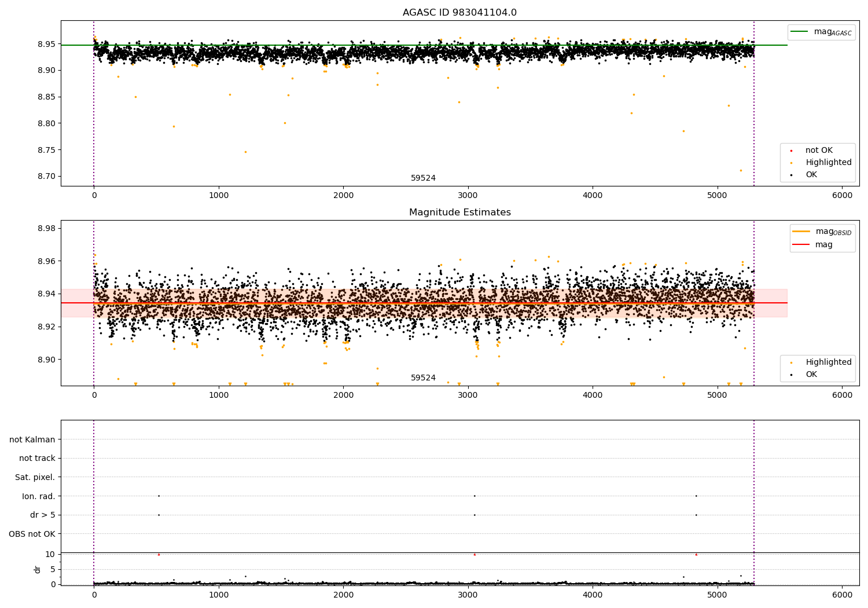Click the 5 tick on the dr axis
The width and height of the screenshot is (868, 608).
(53, 570)
